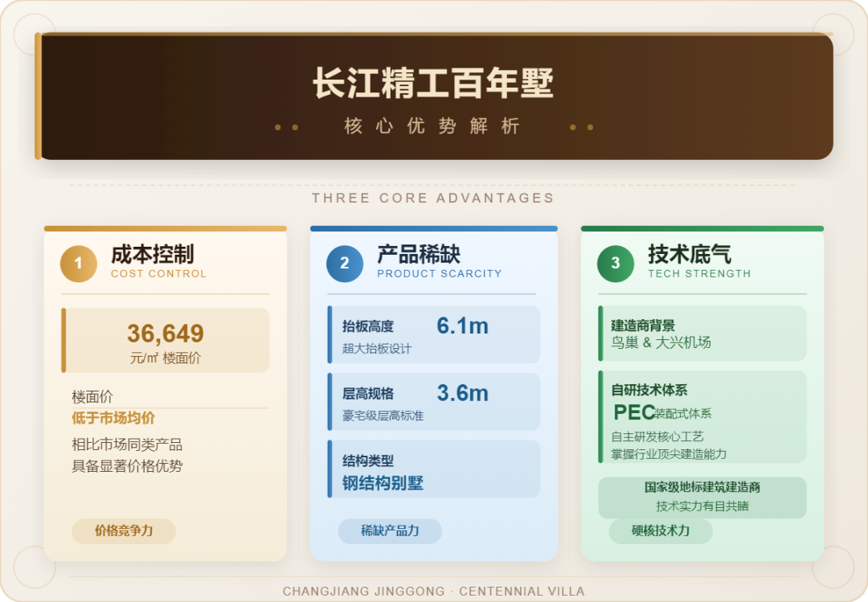This screenshot has width=868, height=602.
Task: Click the bottom-right corner ring ornament
Action: (x=834, y=568)
